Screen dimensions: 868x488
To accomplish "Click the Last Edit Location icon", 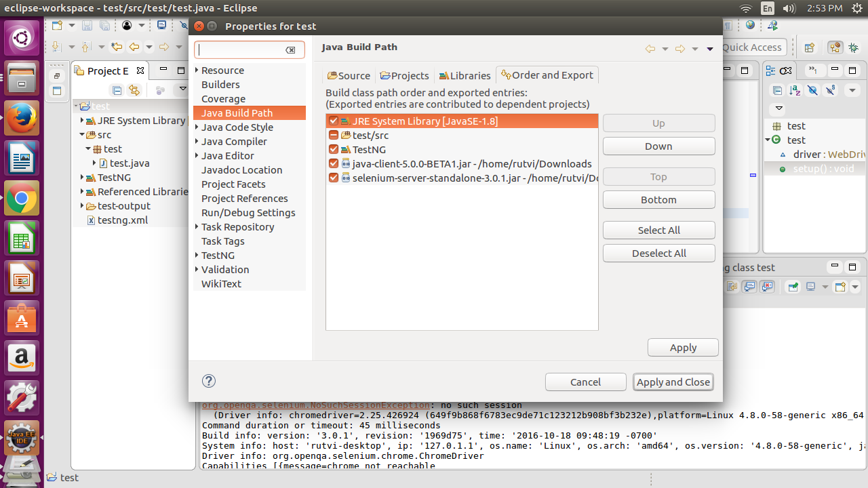I will [117, 47].
